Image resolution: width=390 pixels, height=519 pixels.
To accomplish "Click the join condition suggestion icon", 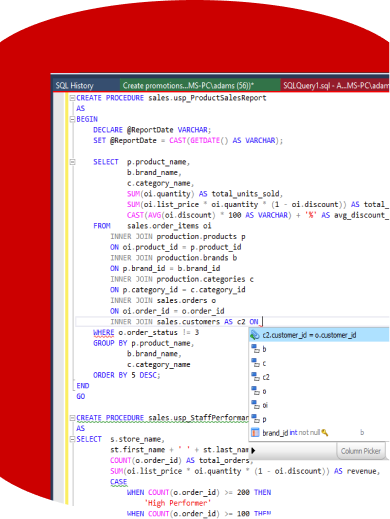I will click(x=255, y=335).
